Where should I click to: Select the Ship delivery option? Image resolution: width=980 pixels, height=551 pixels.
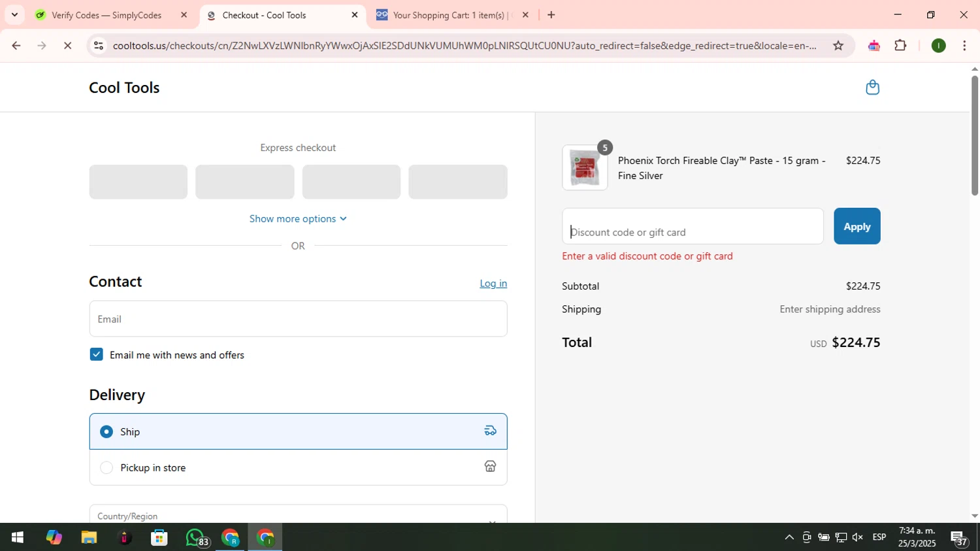tap(298, 431)
